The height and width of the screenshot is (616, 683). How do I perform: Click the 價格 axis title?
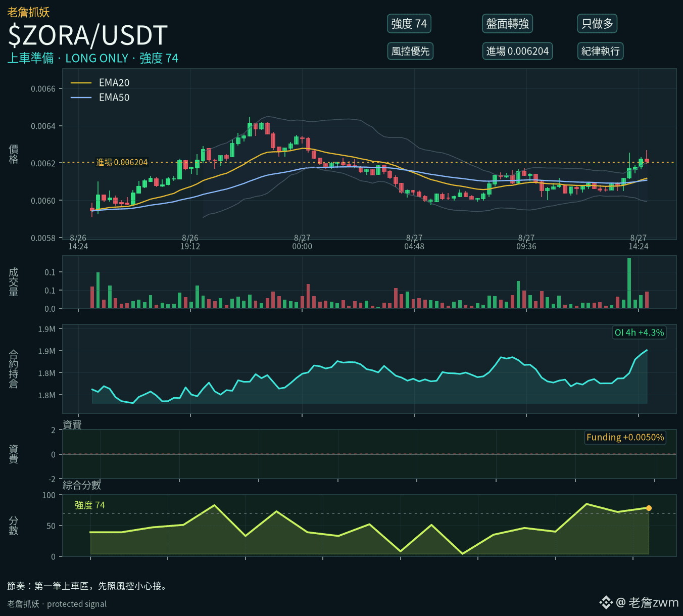[x=14, y=154]
